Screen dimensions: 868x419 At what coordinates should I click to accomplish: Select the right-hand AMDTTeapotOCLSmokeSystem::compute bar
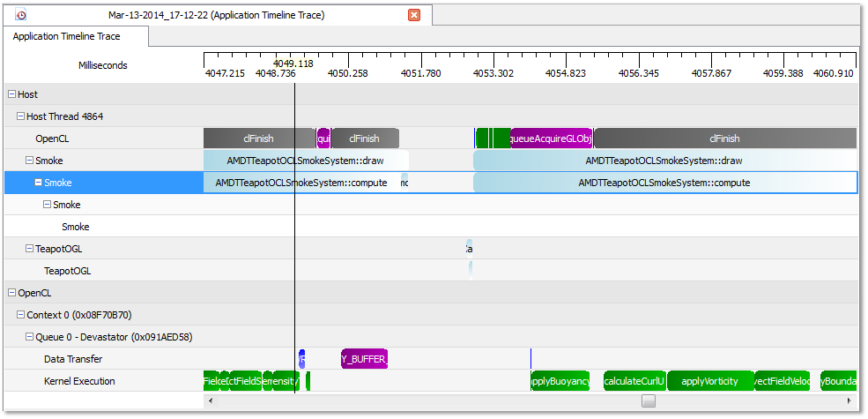664,183
